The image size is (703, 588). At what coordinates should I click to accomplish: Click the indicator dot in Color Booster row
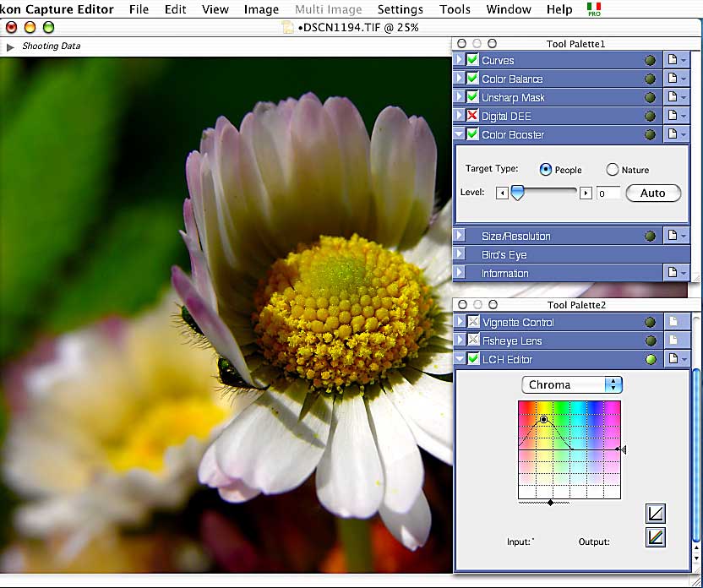click(x=650, y=135)
